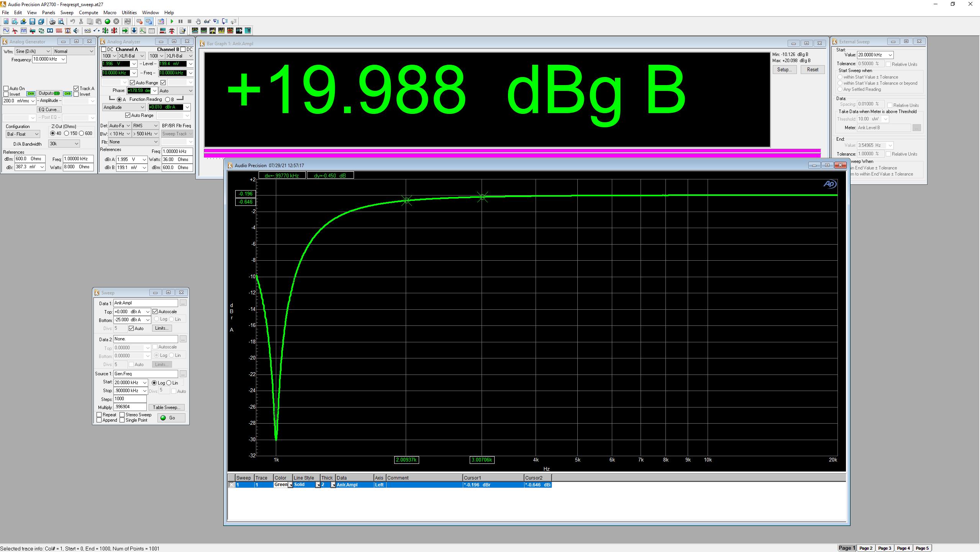Open the Sweep menu

(x=67, y=13)
